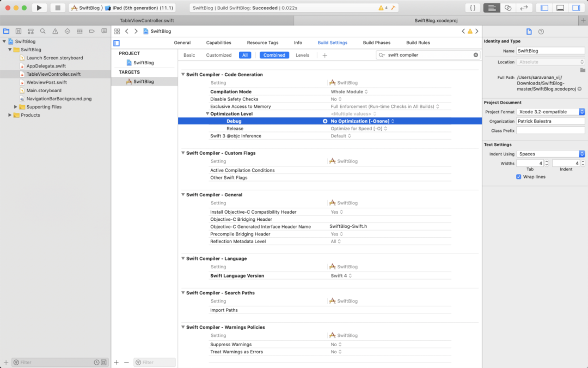This screenshot has width=588, height=368.
Task: Open AppDelegate.swift in the navigator
Action: (46, 66)
